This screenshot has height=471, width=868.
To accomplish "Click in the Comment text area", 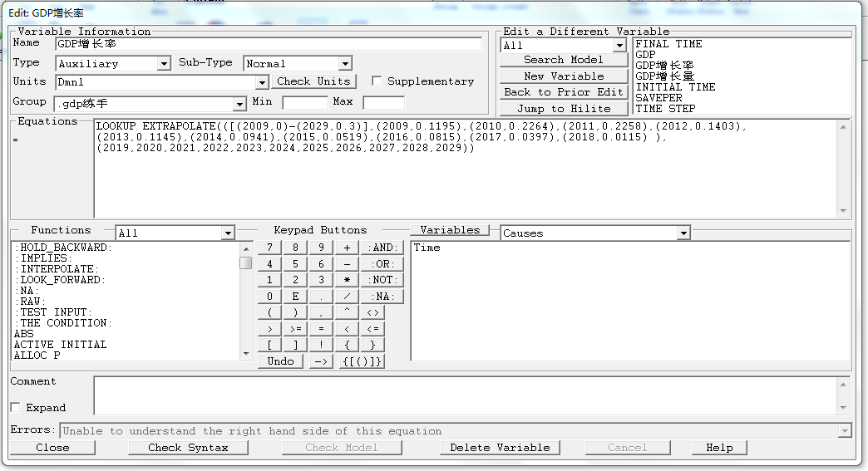I will click(x=465, y=395).
